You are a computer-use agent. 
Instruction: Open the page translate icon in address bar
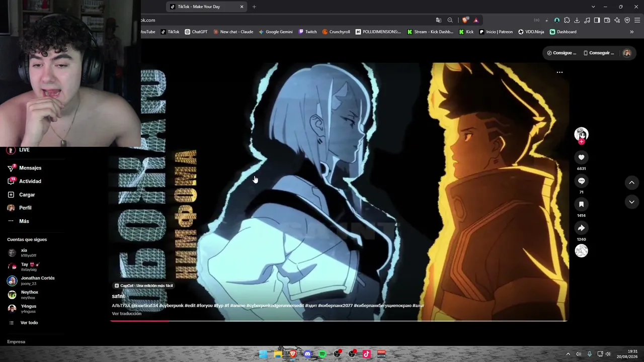[439, 20]
